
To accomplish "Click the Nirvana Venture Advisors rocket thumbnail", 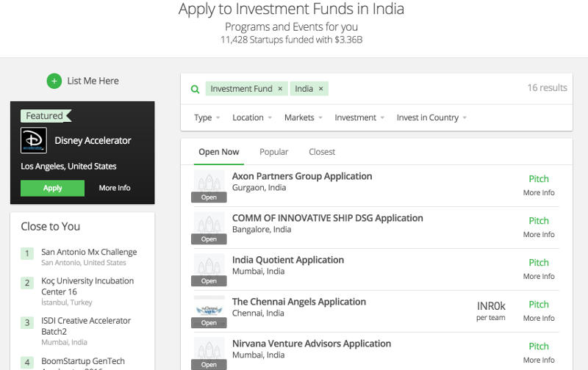I will pyautogui.click(x=209, y=349).
